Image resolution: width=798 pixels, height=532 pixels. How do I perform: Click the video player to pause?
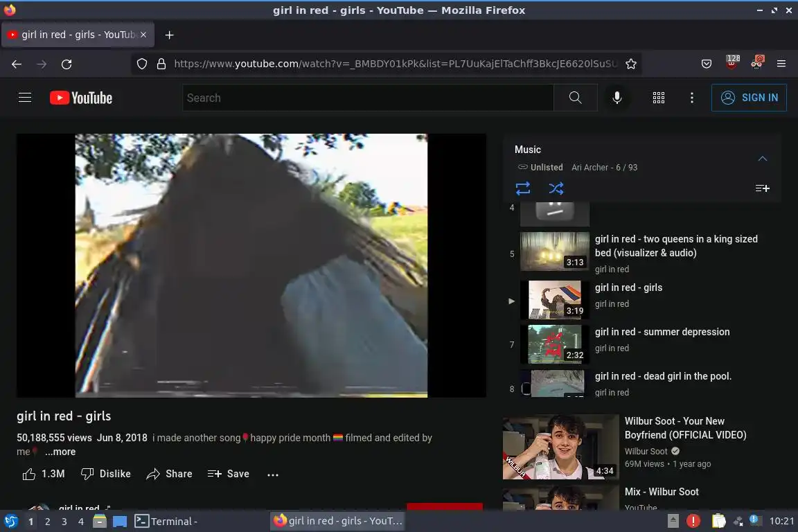[x=251, y=265]
